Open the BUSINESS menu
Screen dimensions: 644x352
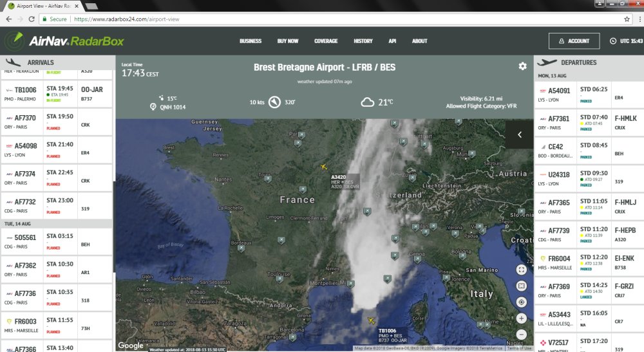pyautogui.click(x=251, y=41)
